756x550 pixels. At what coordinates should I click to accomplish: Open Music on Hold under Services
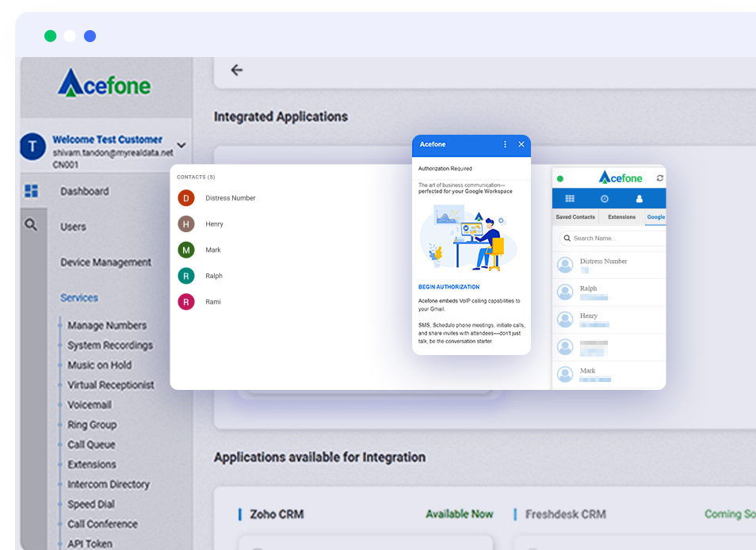(x=99, y=365)
